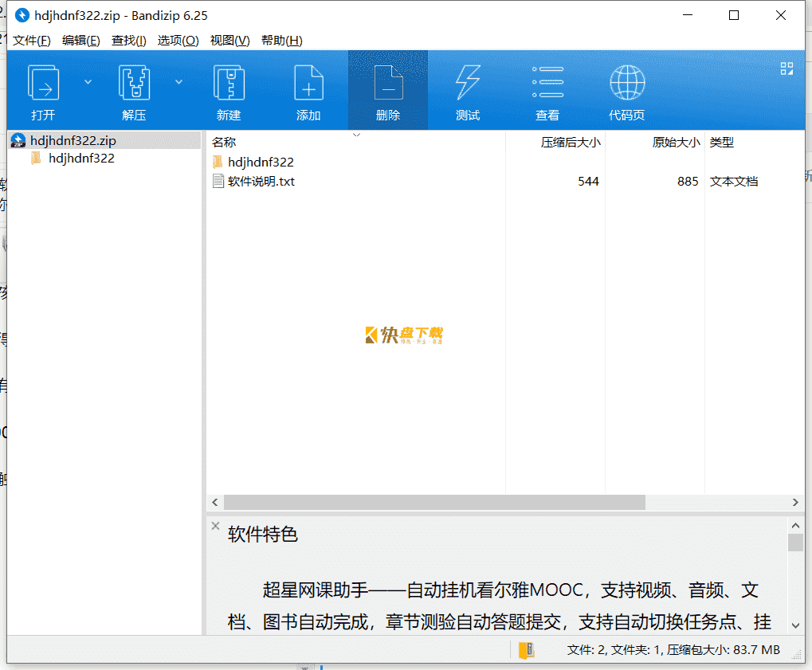Click the Open (打开) toolbar icon
Viewport: 812px width, 670px height.
coord(44,82)
